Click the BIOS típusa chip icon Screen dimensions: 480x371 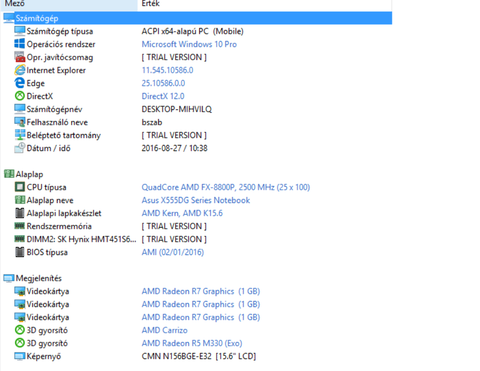(20, 252)
